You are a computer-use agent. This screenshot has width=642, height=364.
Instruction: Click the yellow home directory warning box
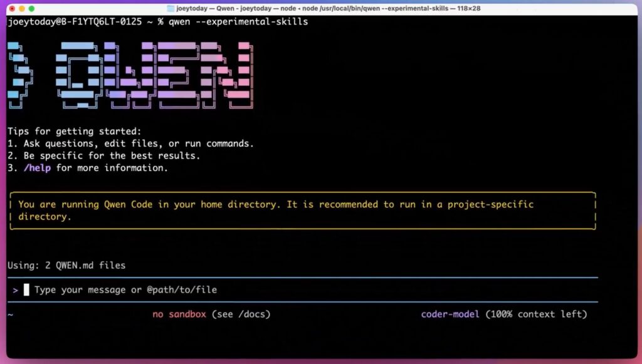302,211
